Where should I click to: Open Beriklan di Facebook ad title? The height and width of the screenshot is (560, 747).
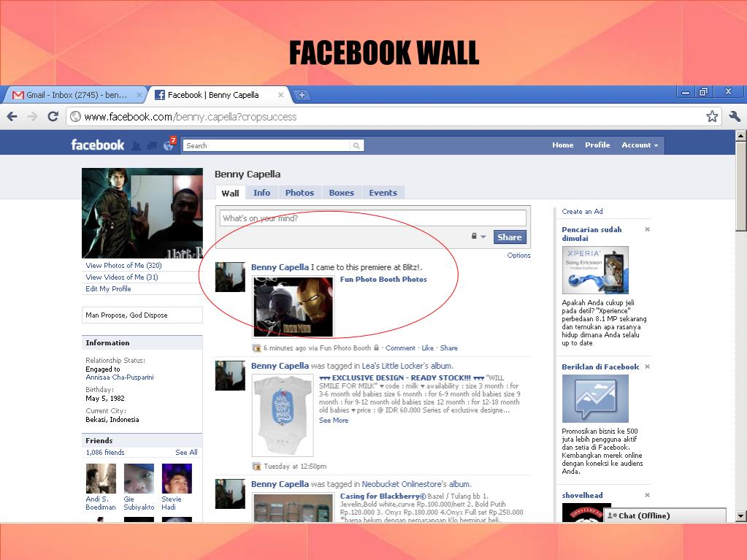(600, 367)
